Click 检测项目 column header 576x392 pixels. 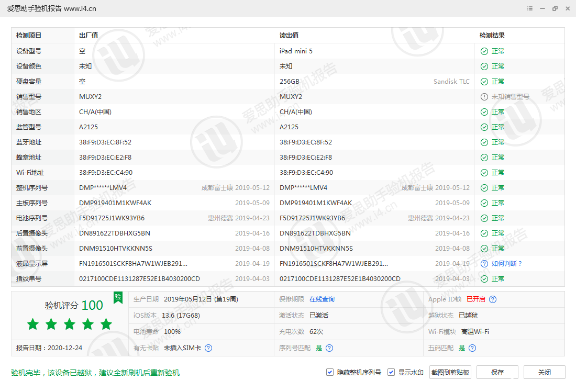pos(29,35)
